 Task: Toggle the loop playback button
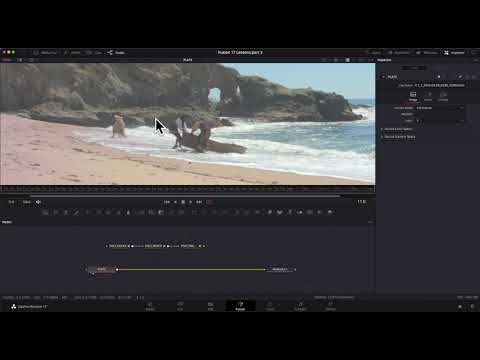pos(210,202)
